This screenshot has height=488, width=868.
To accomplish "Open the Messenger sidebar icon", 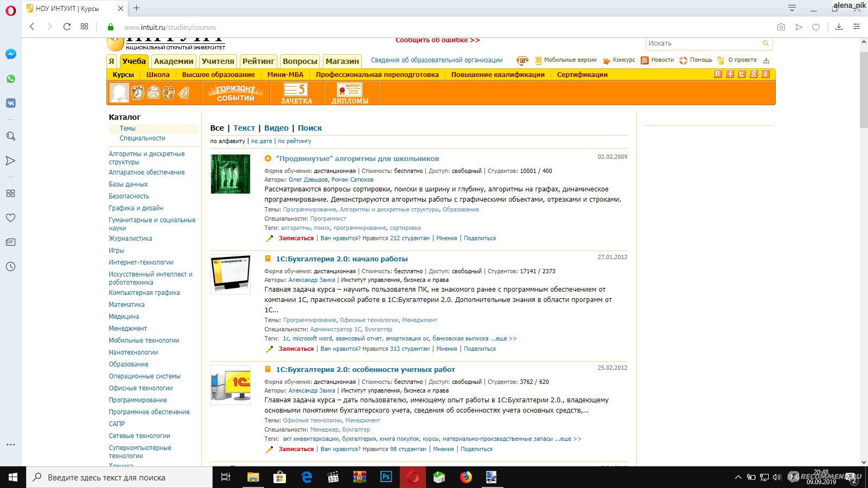I will point(11,54).
